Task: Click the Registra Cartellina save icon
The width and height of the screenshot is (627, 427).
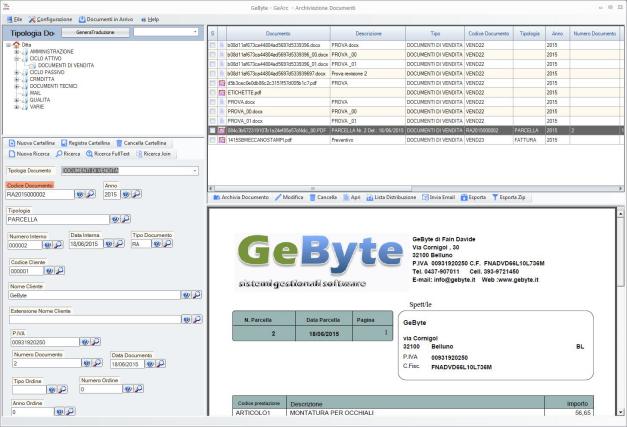Action: click(64, 143)
